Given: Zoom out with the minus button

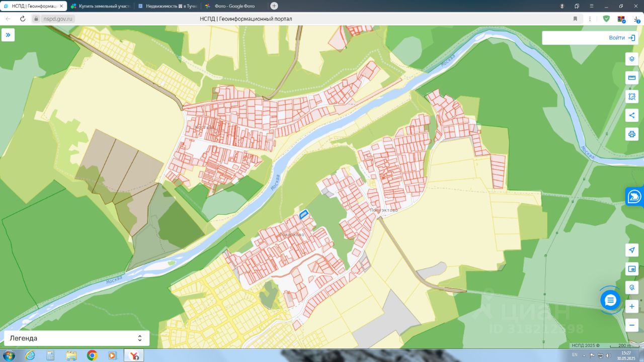Looking at the screenshot, I should pos(631,325).
